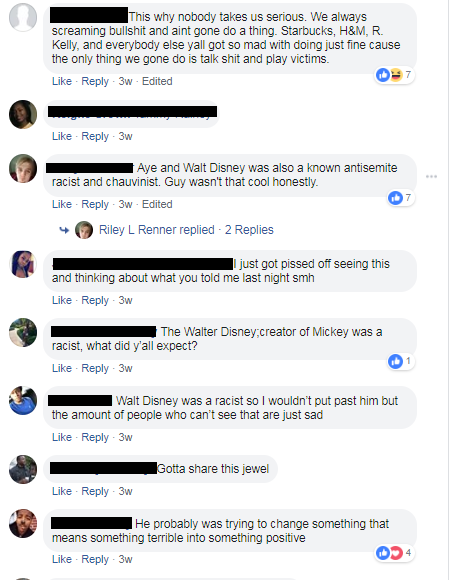Open profile picture next to 'Gotta share this jewel'

tap(23, 469)
